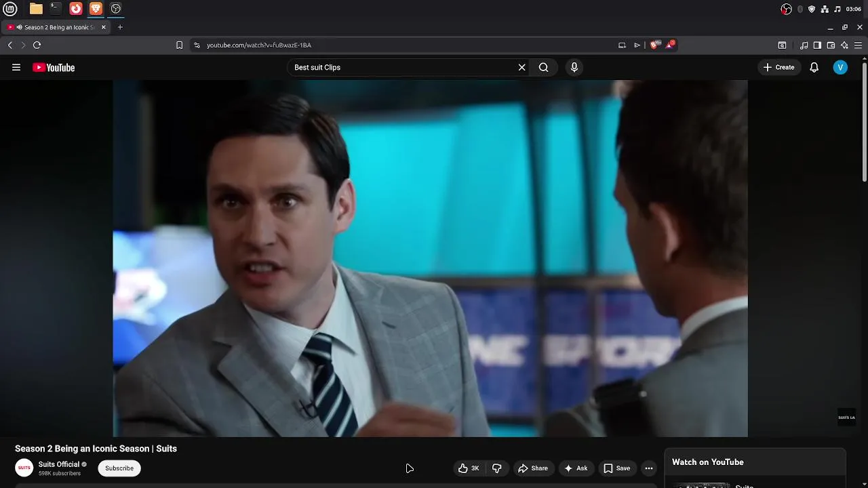The height and width of the screenshot is (488, 868).
Task: Click OBS recording tray icon
Action: pos(786,9)
